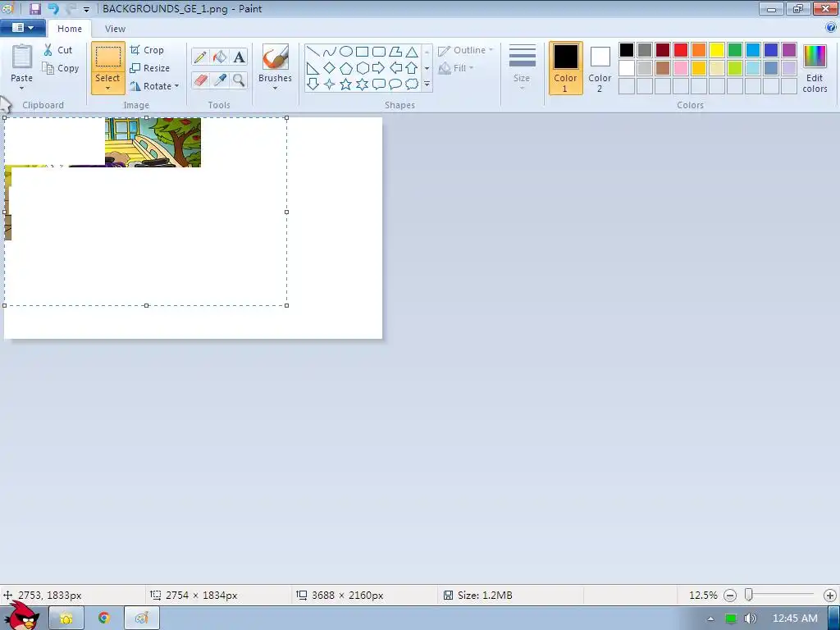840x630 pixels.
Task: Choose the Curve shape
Action: coord(330,52)
